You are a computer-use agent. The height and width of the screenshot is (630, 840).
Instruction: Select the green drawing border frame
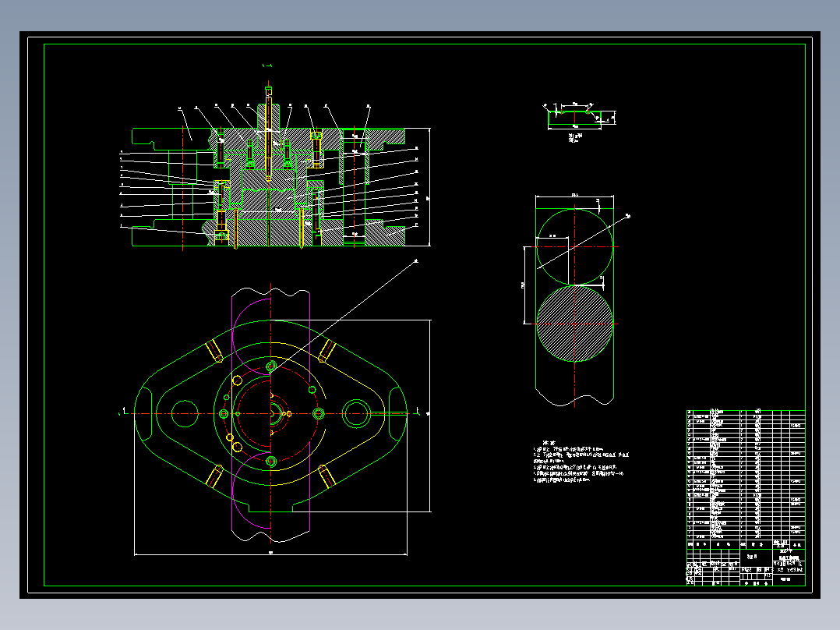coord(424,315)
